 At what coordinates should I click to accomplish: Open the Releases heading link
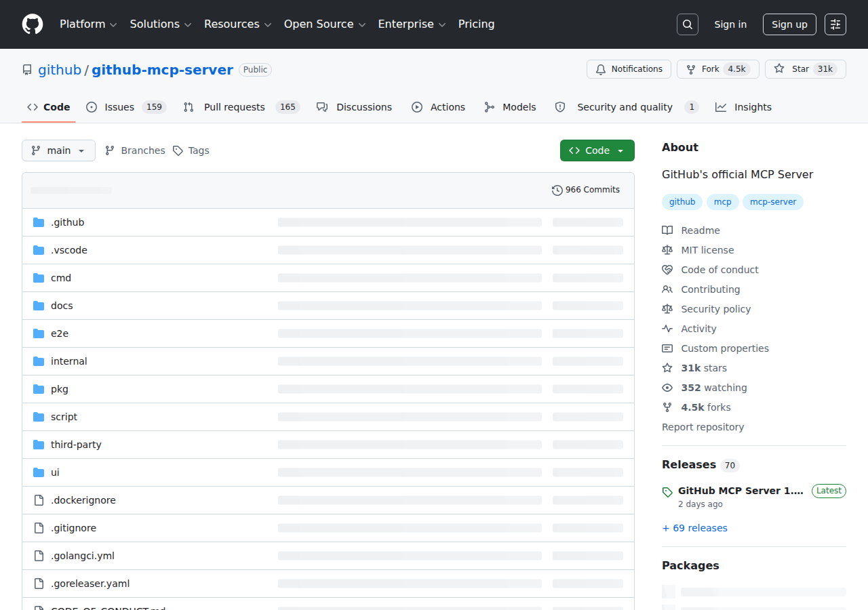tap(701, 465)
